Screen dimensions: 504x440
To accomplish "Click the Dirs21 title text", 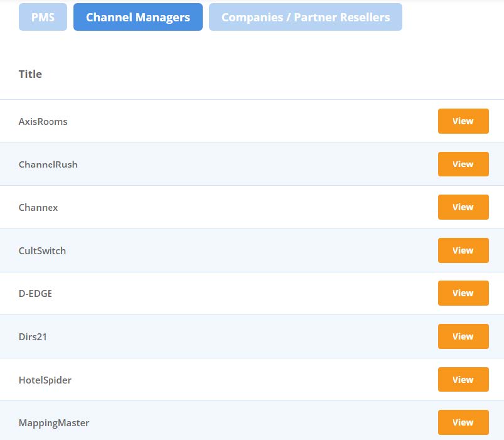I will [x=33, y=337].
